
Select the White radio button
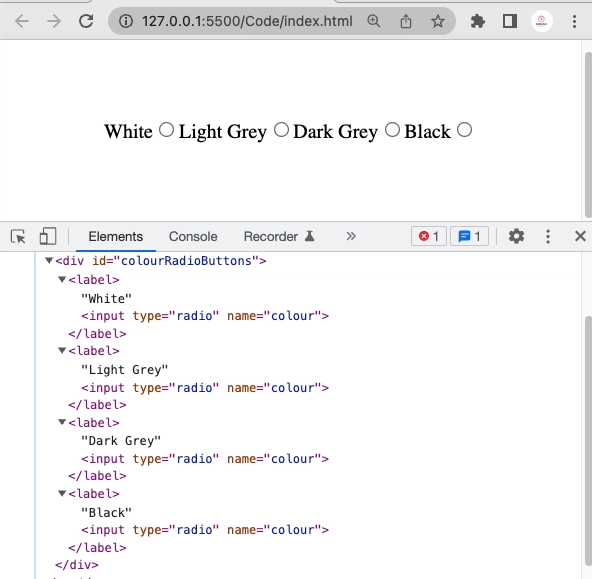point(166,130)
